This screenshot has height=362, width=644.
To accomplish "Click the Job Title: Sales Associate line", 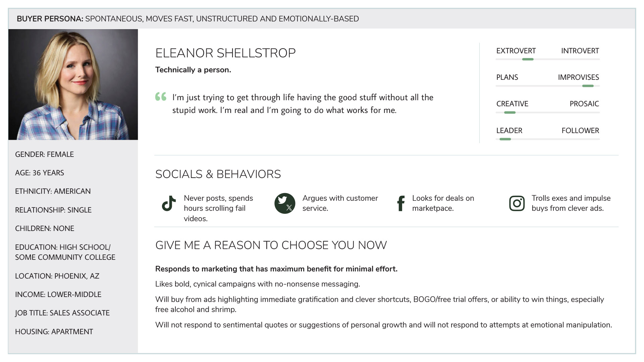I will (x=62, y=313).
